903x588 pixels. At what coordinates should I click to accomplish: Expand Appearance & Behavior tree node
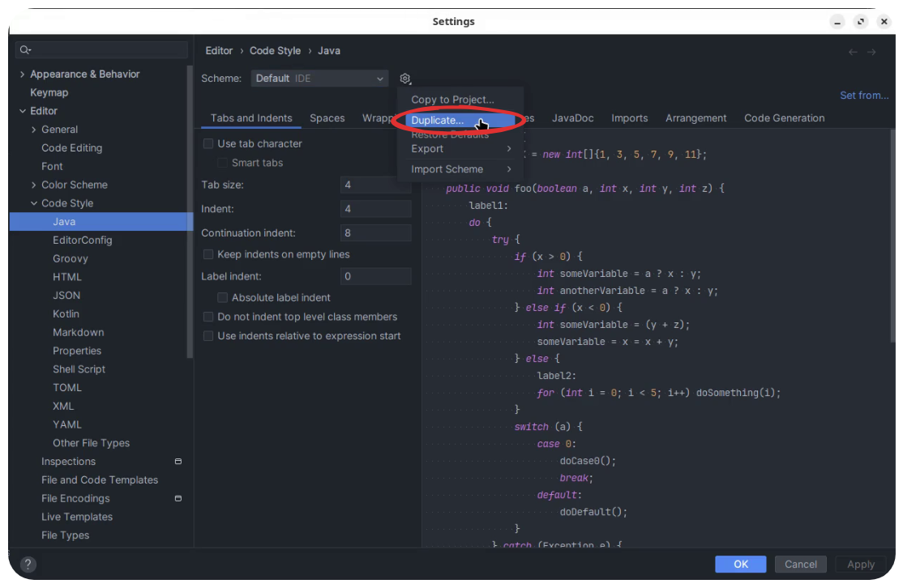pos(22,75)
